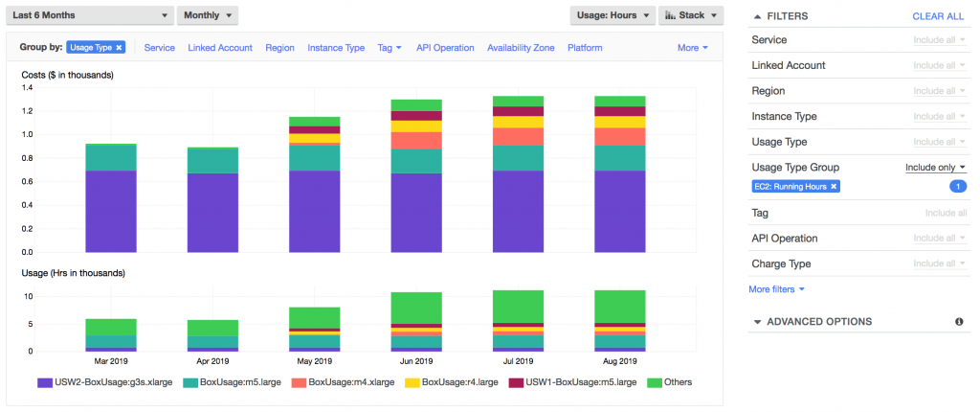Open the Last 6 Months date range dropdown
This screenshot has height=412, width=980.
(x=90, y=15)
